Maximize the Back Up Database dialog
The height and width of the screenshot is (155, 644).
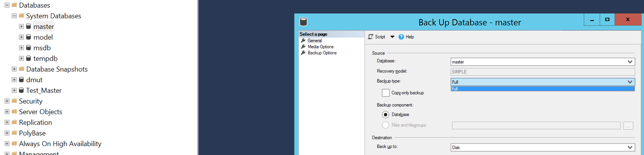point(607,20)
